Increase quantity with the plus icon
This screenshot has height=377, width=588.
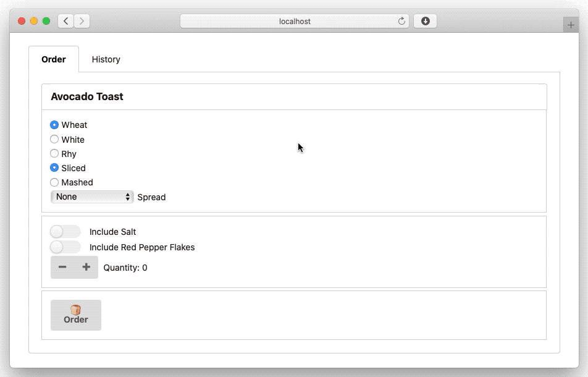[86, 267]
